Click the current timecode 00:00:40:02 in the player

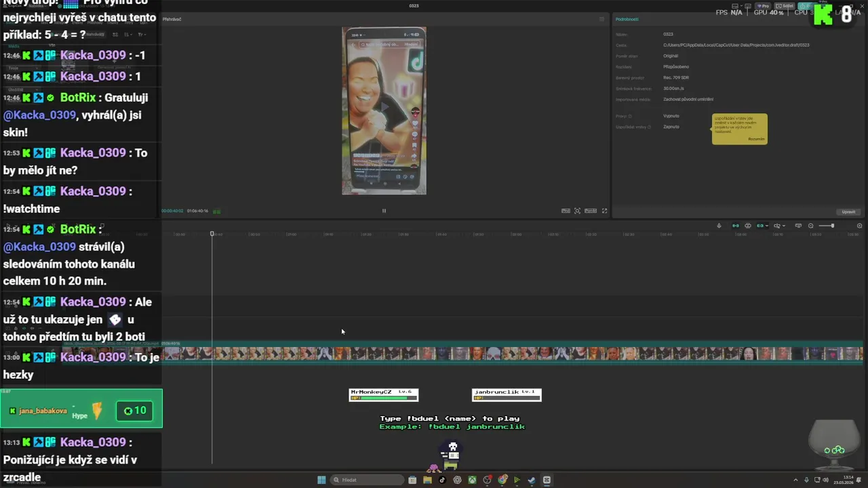(173, 211)
